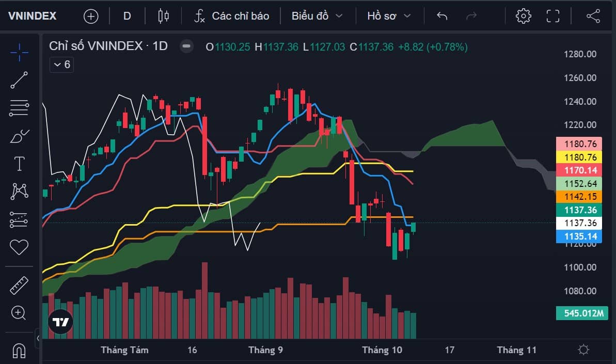The image size is (616, 364).
Task: Open the TradingView logo link
Action: [60, 322]
